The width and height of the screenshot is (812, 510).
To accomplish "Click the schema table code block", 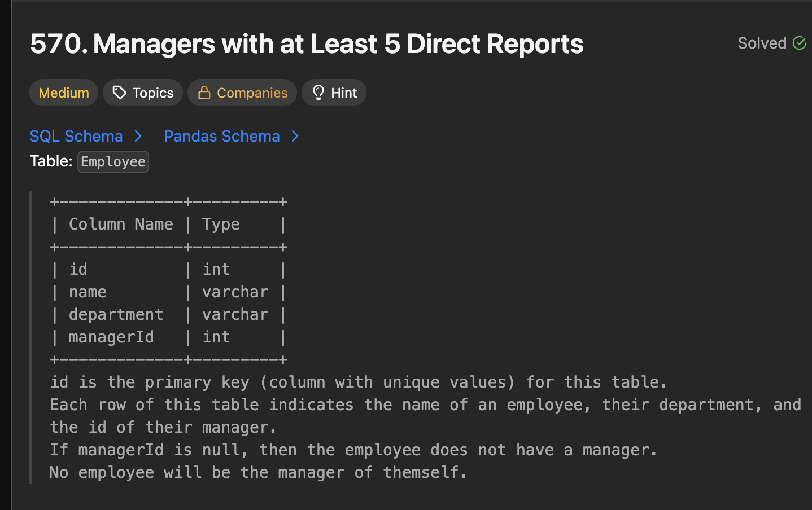I will click(168, 280).
